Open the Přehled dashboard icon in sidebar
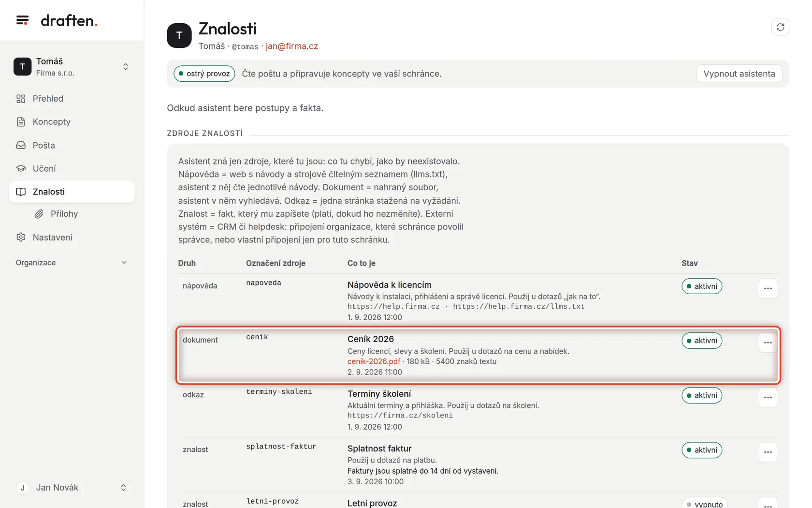The image size is (812, 508). (21, 99)
